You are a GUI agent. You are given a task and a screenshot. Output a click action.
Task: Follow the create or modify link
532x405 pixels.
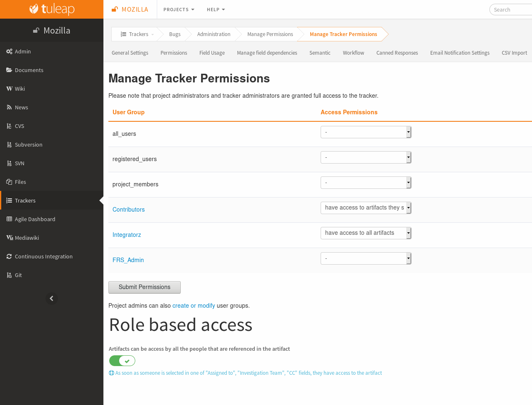pos(194,306)
